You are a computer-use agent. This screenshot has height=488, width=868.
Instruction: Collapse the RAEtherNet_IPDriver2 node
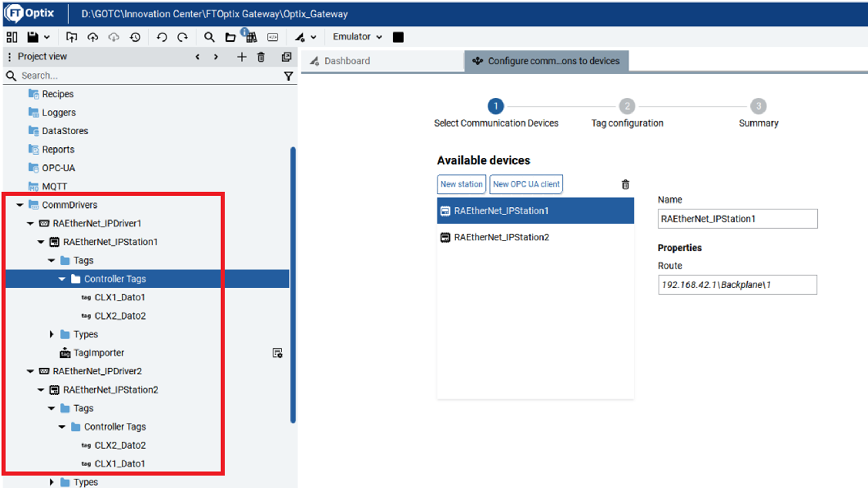click(30, 371)
